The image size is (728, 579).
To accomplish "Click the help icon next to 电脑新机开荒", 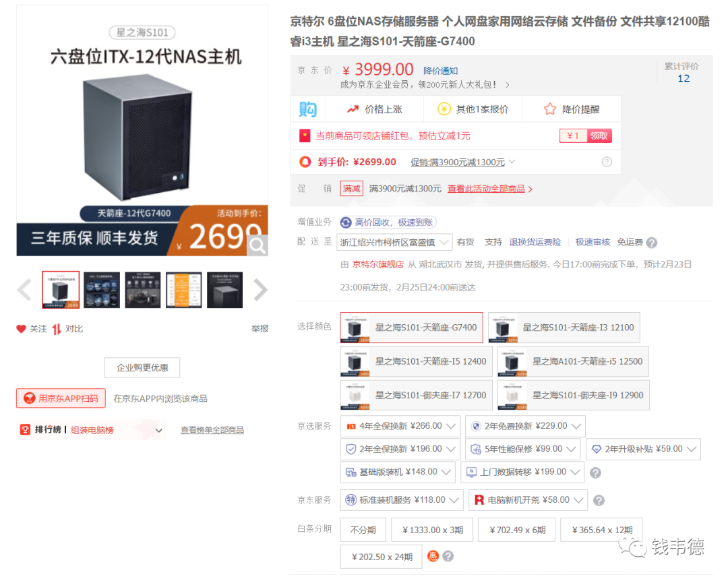I will pyautogui.click(x=599, y=500).
